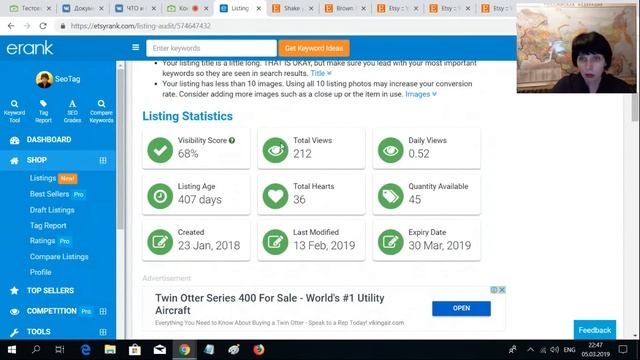Close the advertisement with X icon
The image size is (640, 360).
(502, 290)
